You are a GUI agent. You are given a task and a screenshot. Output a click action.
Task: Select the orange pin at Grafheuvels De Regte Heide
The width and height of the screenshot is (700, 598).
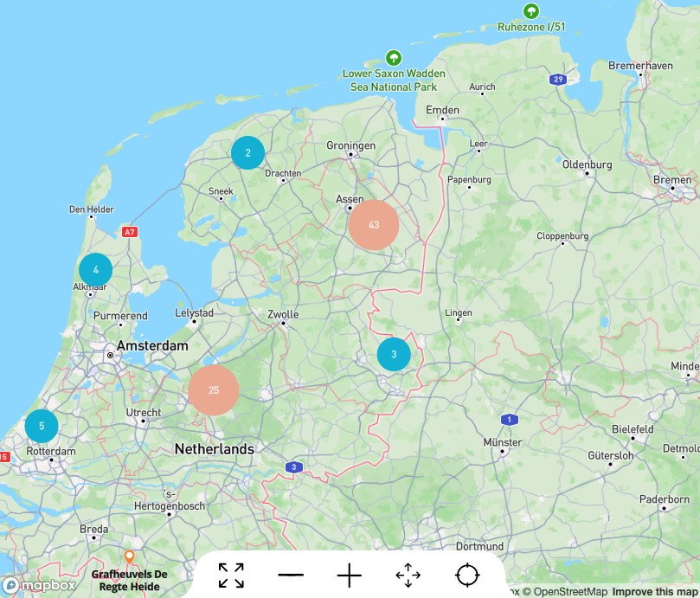click(x=129, y=557)
